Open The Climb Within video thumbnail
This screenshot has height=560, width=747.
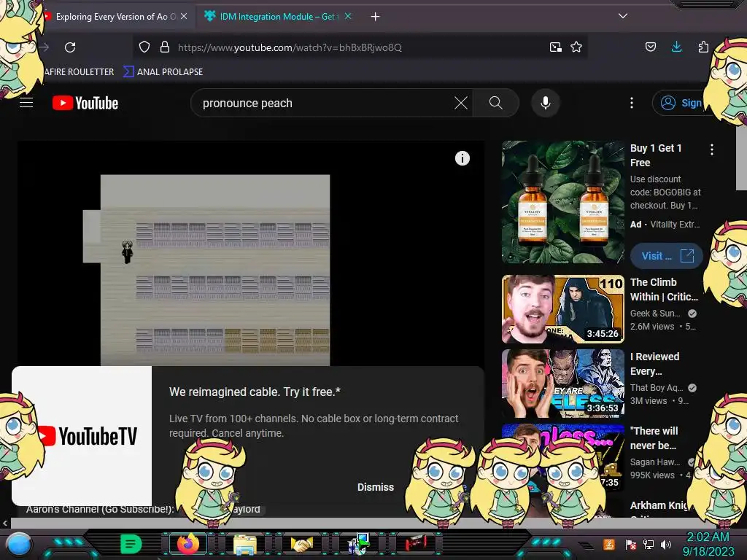point(562,308)
